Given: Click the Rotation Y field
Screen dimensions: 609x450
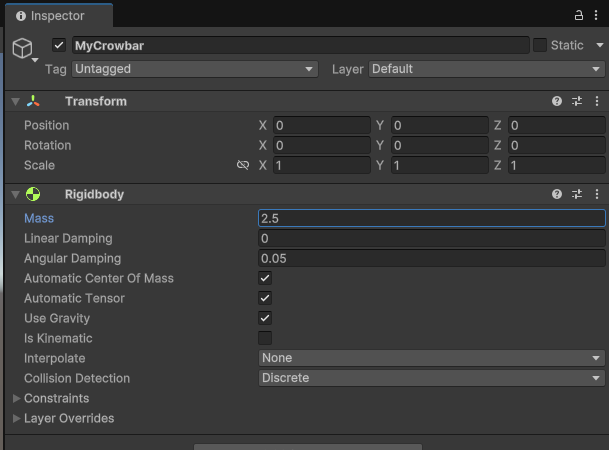Looking at the screenshot, I should point(440,145).
